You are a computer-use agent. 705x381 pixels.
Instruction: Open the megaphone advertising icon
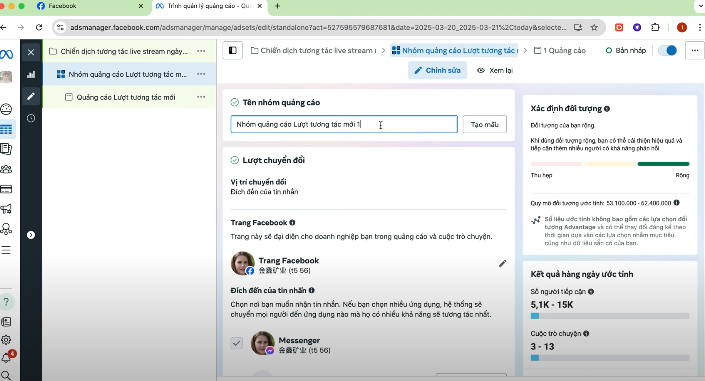coord(6,209)
